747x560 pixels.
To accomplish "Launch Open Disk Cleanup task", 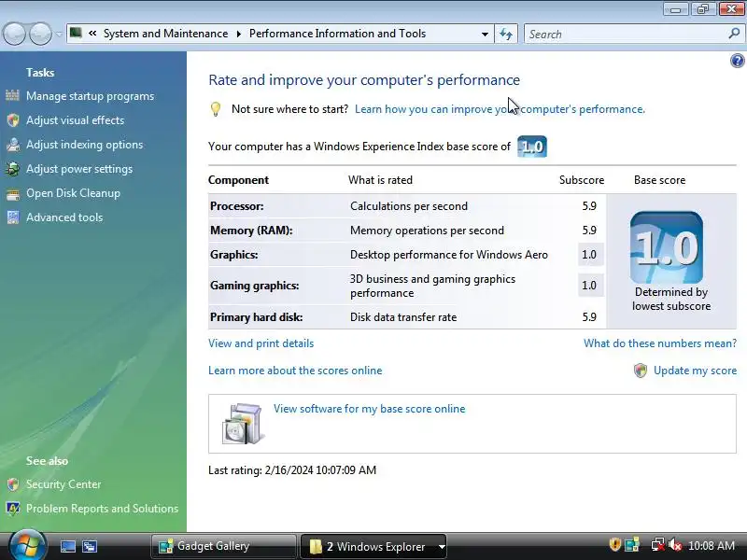I will (x=74, y=193).
